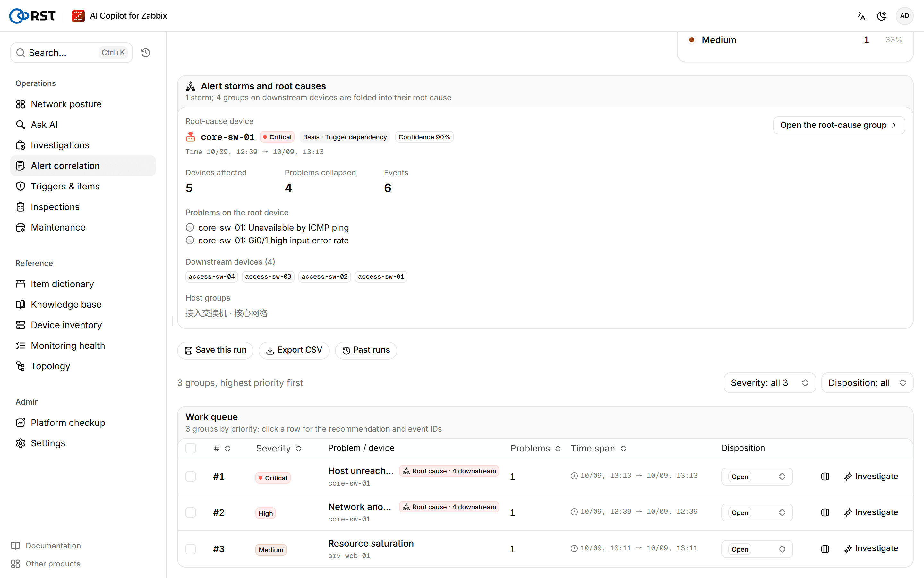Navigate to Triggers & items
The height and width of the screenshot is (578, 924).
point(83,186)
